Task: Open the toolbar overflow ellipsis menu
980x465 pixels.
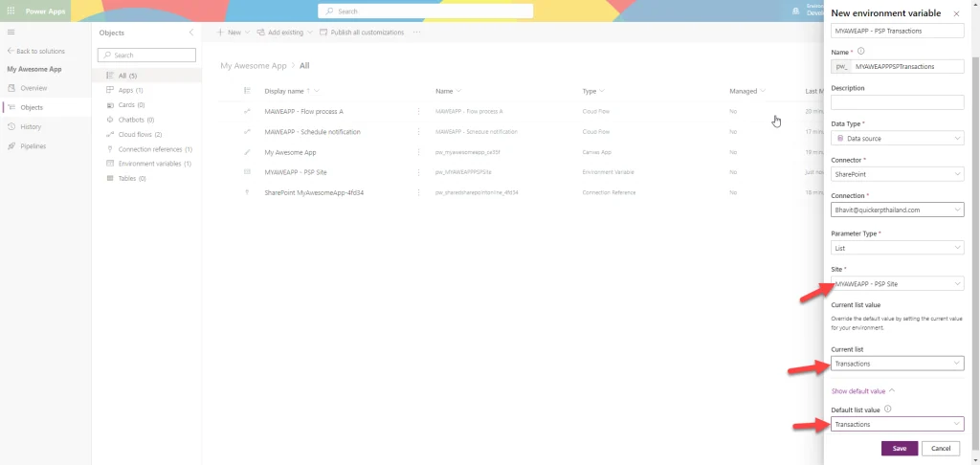Action: tap(417, 33)
